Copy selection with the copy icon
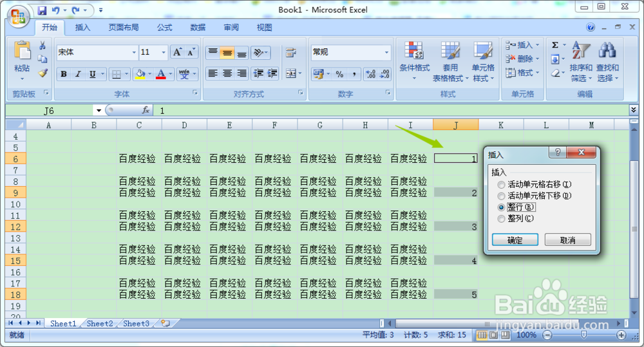The height and width of the screenshot is (347, 644). pyautogui.click(x=43, y=59)
